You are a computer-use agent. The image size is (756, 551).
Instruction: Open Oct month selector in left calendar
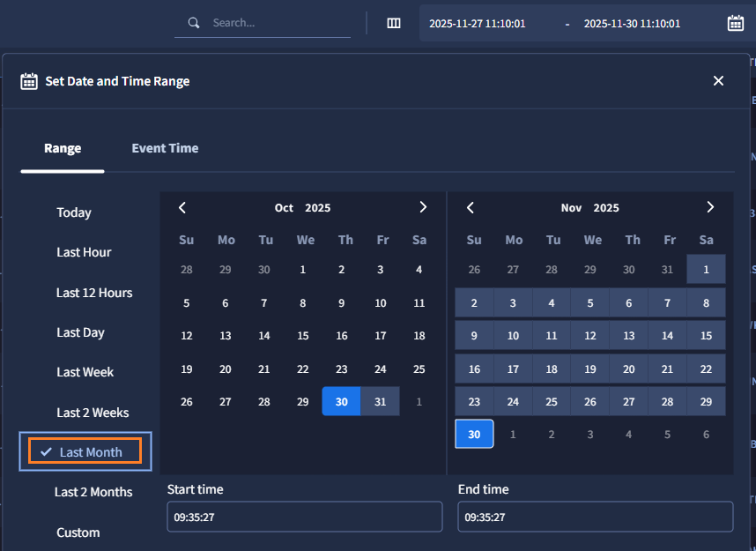pos(284,208)
